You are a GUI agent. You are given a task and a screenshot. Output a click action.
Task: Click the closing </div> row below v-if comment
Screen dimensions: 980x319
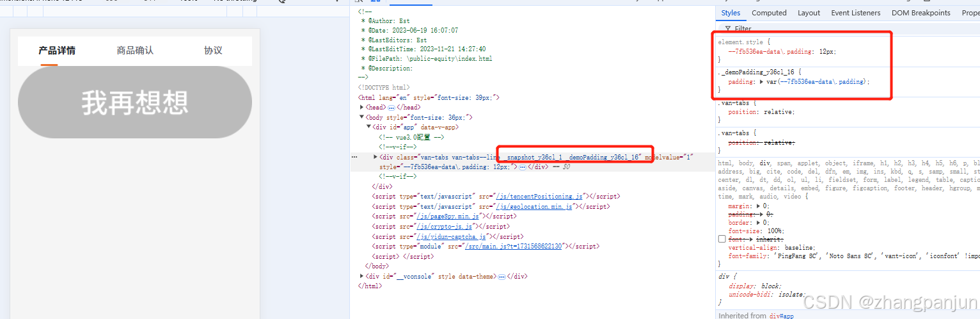(x=383, y=186)
